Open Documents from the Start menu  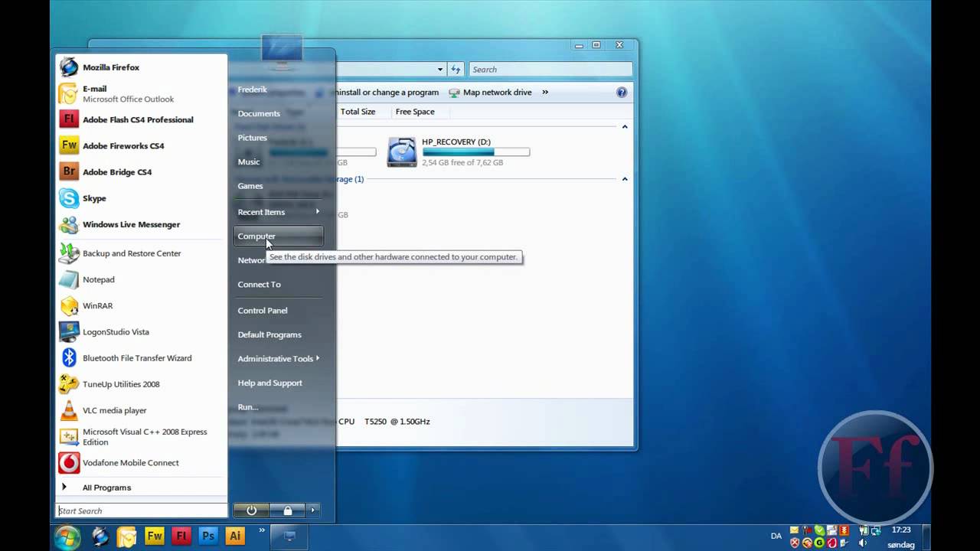[279, 113]
